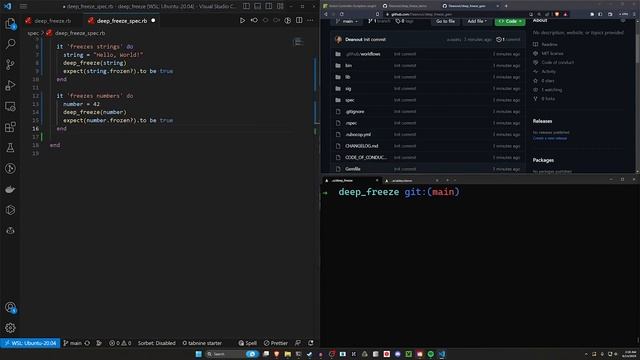Click the WSL: Ubuntu-20.04 remote indicator
Viewport: 640px width, 360px height.
click(31, 343)
